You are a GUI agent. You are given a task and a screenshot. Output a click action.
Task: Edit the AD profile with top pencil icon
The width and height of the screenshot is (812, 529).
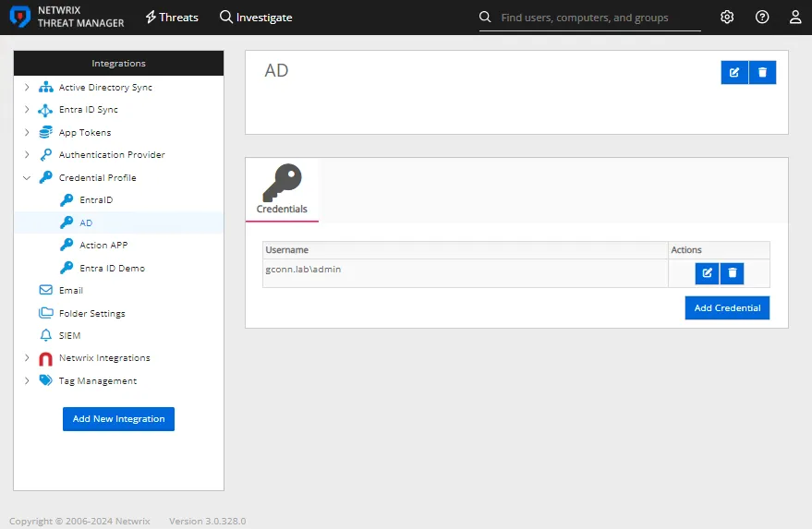click(734, 72)
